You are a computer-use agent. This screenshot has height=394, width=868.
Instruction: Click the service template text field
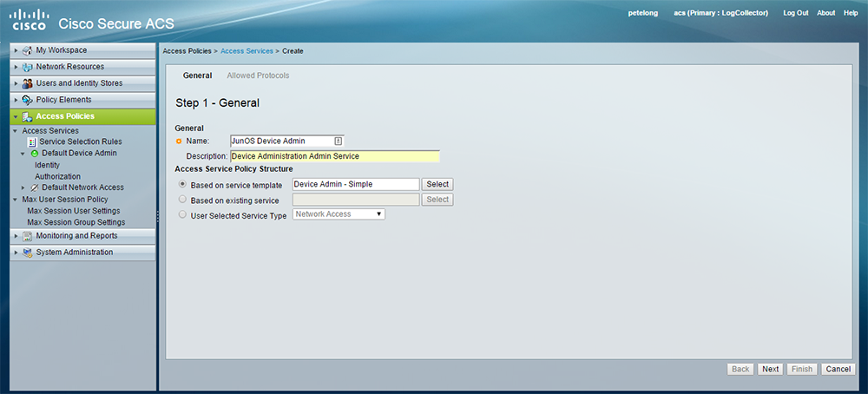(x=356, y=184)
